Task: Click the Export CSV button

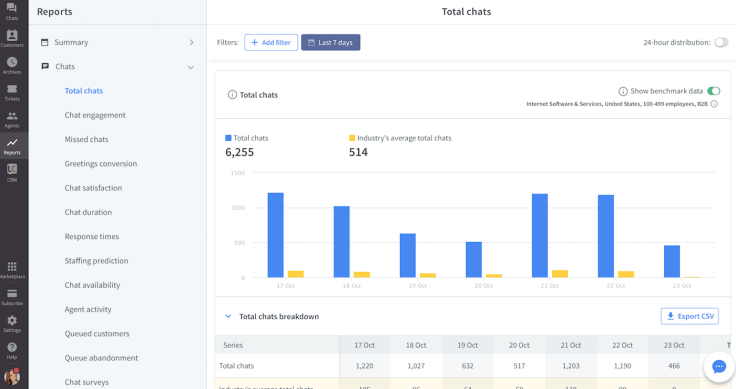Action: click(x=690, y=316)
